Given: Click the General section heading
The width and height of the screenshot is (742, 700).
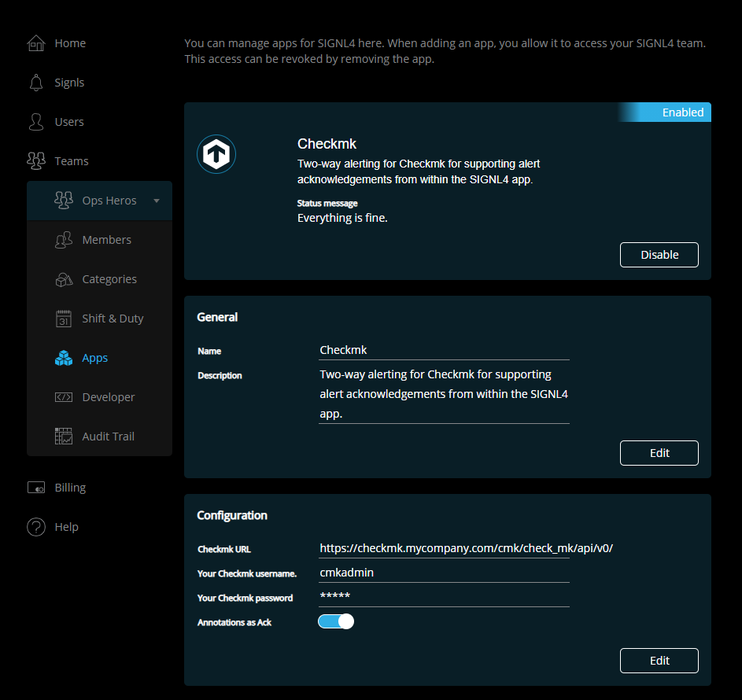Looking at the screenshot, I should [217, 317].
